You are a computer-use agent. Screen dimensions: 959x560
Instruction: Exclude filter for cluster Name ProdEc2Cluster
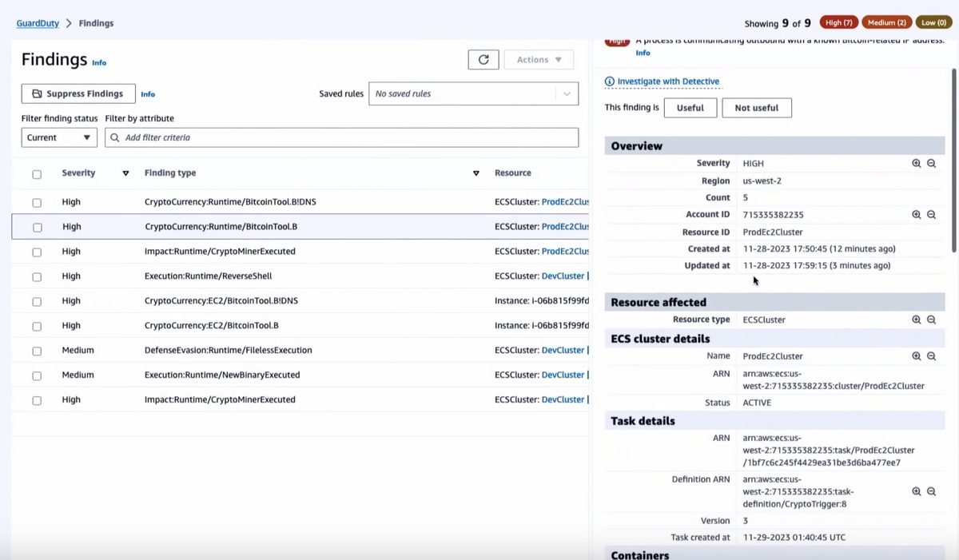pyautogui.click(x=932, y=356)
